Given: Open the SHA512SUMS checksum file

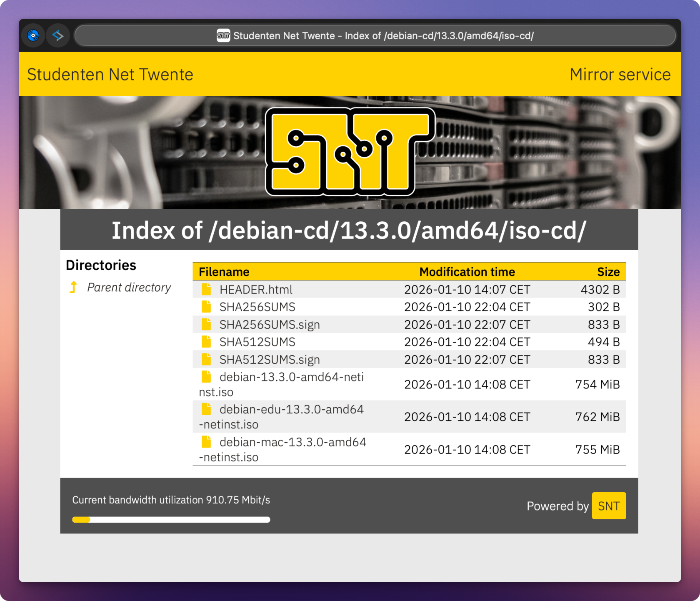Looking at the screenshot, I should click(x=257, y=342).
